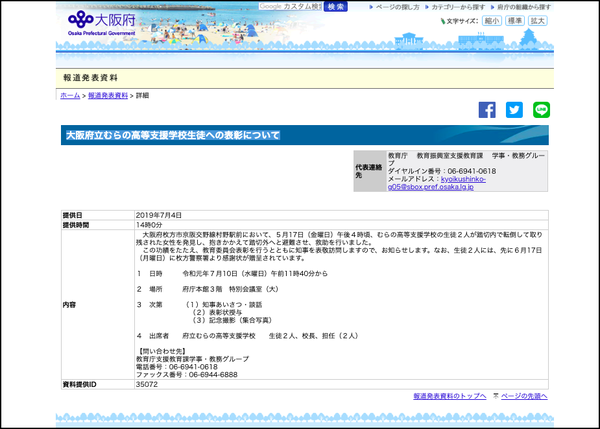
Task: Set text size to 拡大
Action: [538, 20]
